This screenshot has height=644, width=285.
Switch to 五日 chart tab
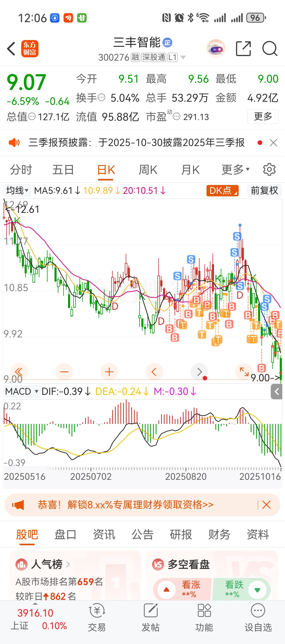click(x=63, y=170)
